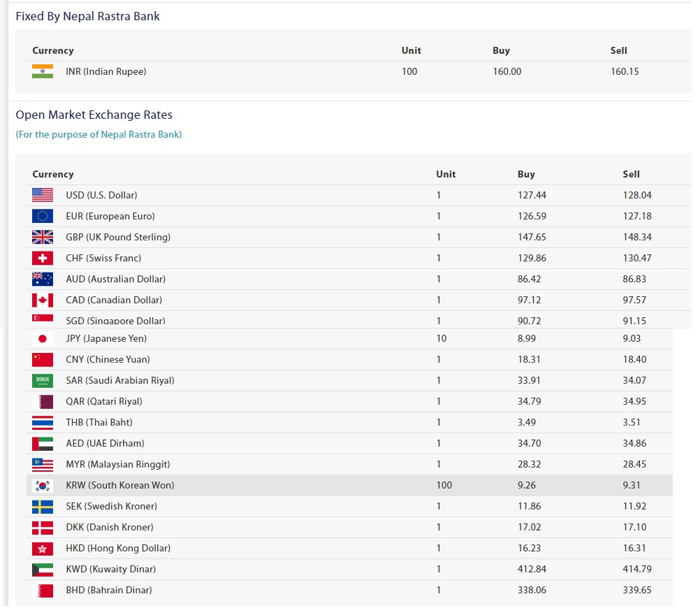700x615 pixels.
Task: Click the Indian Rupee buy rate 160.00
Action: pos(507,71)
